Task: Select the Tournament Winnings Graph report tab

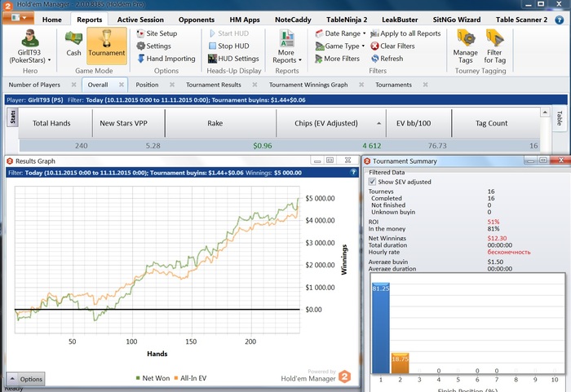Action: tap(308, 85)
